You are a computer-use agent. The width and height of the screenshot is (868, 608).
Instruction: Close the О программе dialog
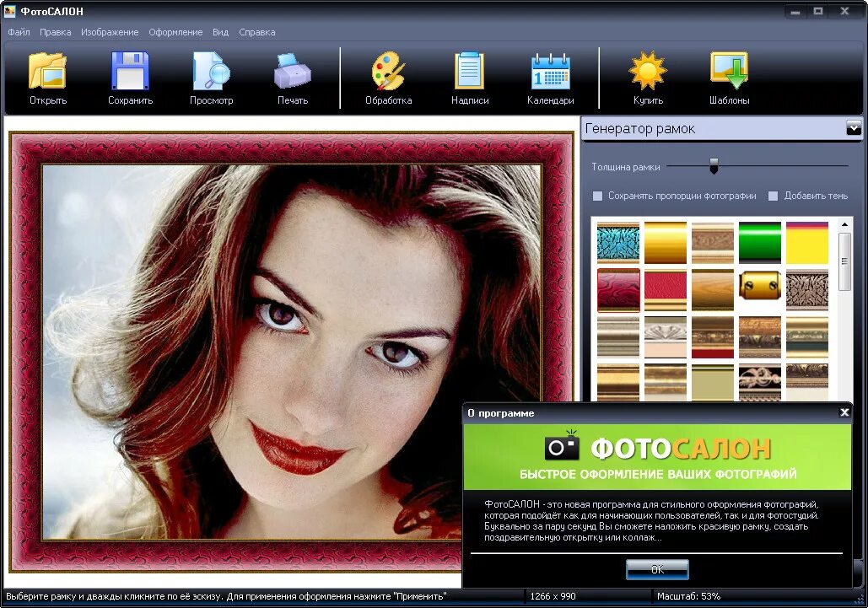pos(844,412)
